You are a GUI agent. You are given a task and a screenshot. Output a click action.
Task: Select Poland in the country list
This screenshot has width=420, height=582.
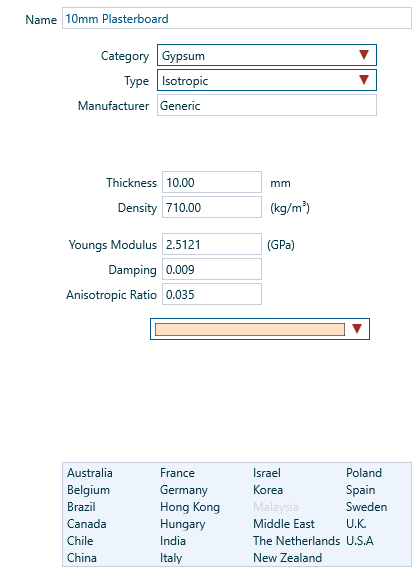click(x=364, y=473)
